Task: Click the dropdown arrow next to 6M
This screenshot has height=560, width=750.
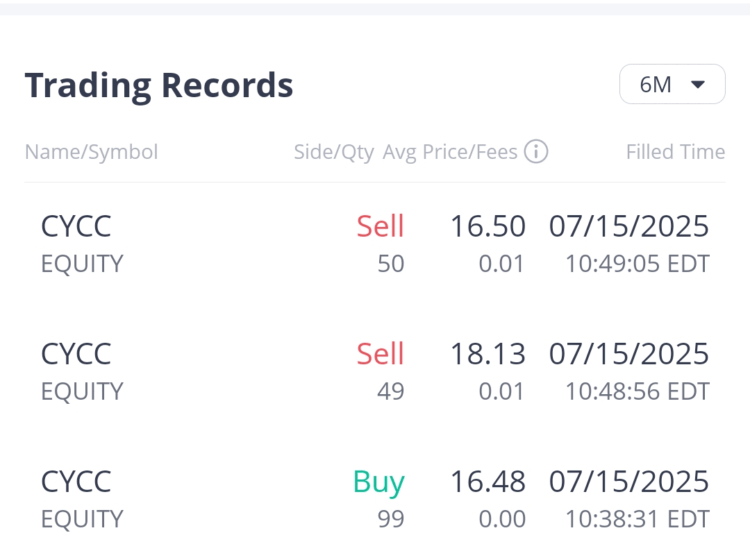Action: 698,85
